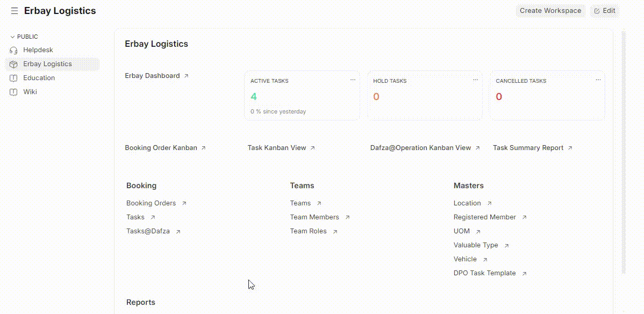Open the Tasks@Dafza link
This screenshot has height=314, width=644.
click(x=148, y=231)
